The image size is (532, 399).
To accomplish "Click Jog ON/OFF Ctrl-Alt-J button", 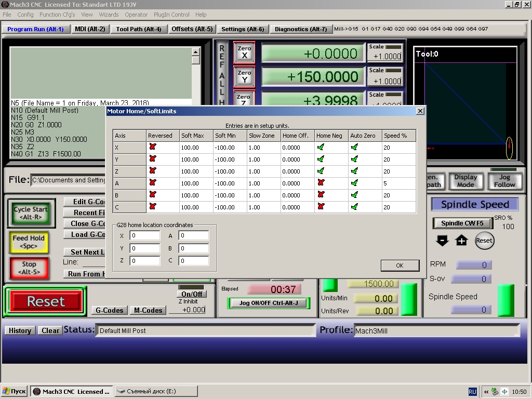I will (x=269, y=303).
